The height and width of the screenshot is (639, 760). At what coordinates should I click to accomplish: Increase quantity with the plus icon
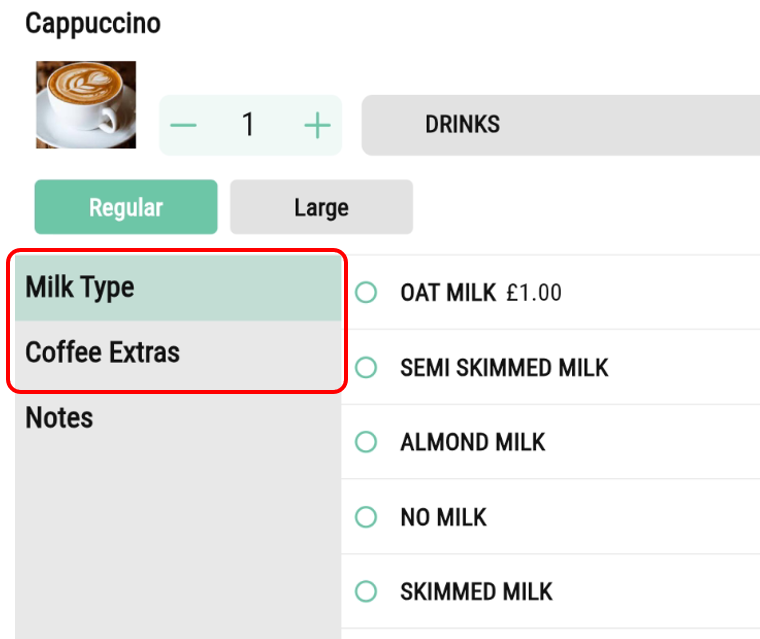coord(317,125)
